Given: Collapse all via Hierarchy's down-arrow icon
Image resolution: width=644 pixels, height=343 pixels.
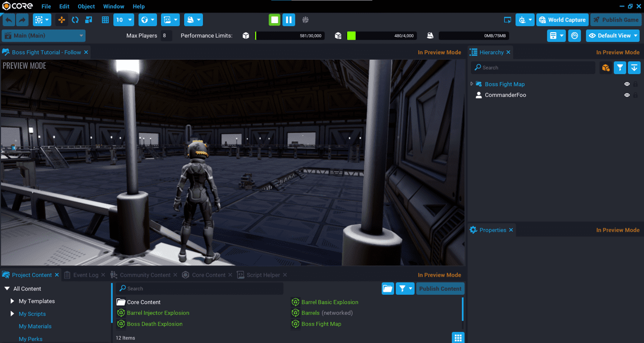Looking at the screenshot, I should tap(634, 67).
